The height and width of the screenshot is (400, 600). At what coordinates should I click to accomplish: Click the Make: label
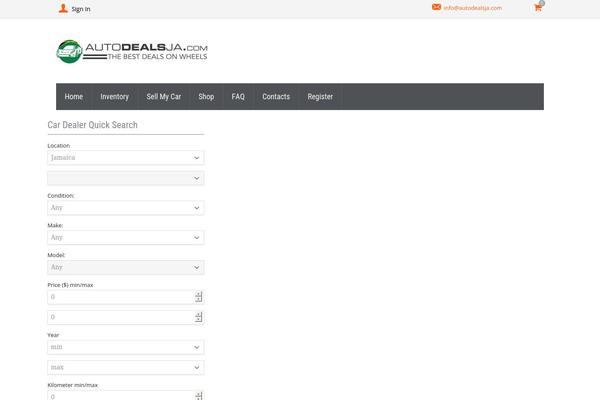click(x=55, y=225)
